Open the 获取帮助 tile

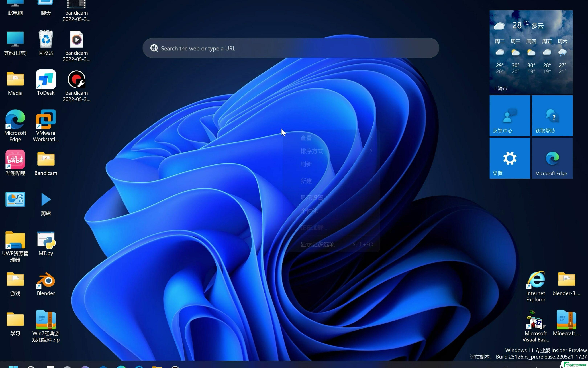552,116
